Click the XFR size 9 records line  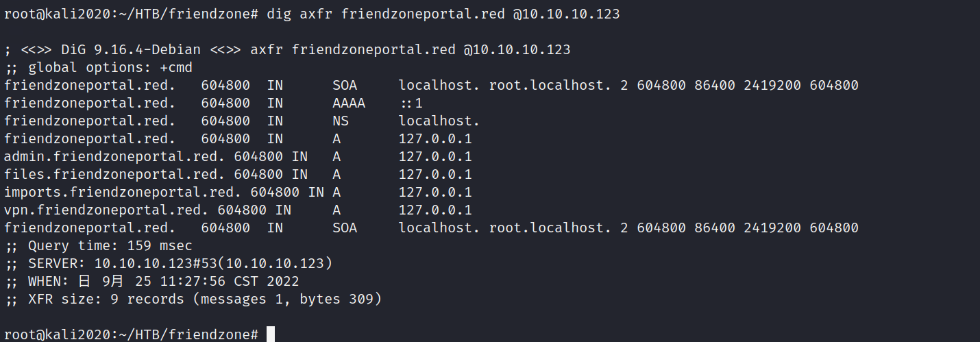193,300
